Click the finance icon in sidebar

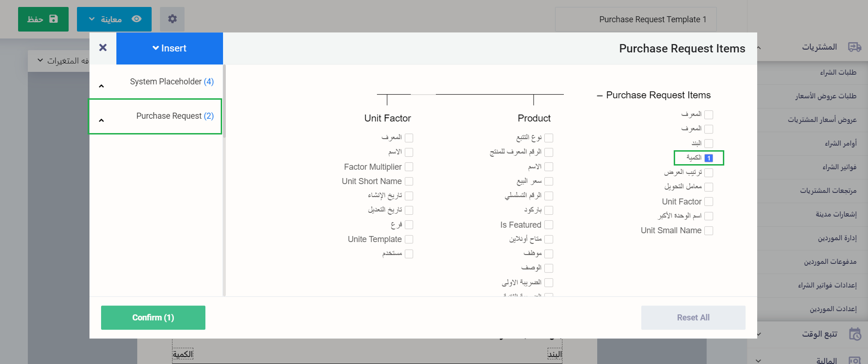point(855,360)
